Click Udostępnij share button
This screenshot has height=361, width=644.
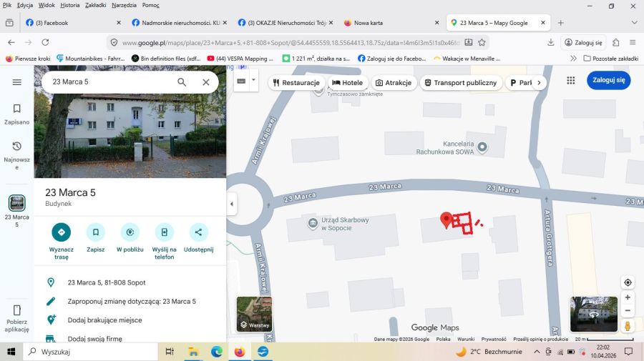(198, 232)
